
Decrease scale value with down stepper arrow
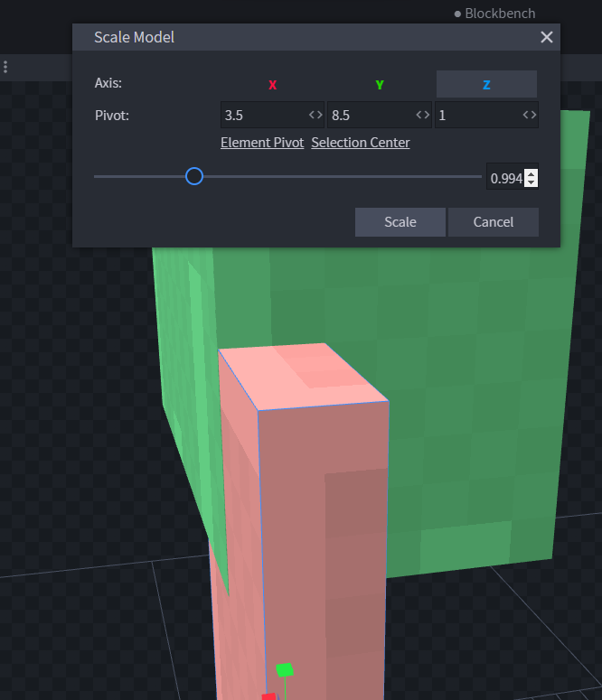coord(531,182)
